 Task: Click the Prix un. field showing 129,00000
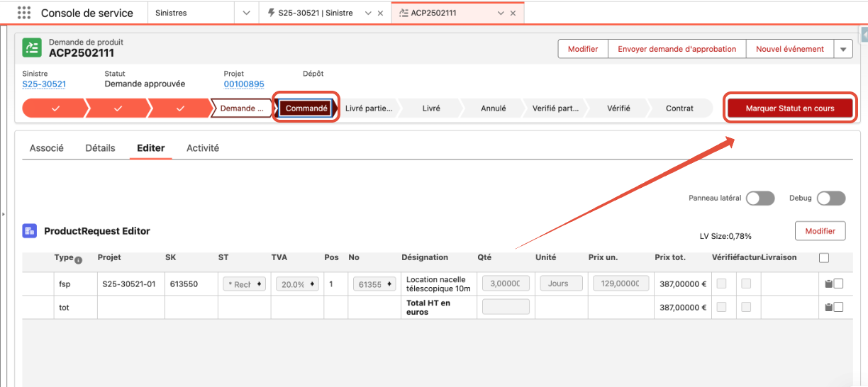click(x=621, y=284)
